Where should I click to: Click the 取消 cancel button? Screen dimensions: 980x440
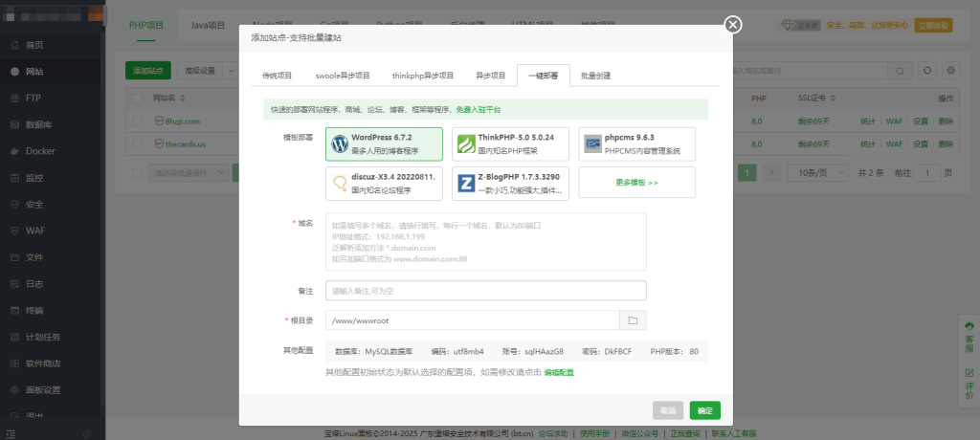coord(668,410)
